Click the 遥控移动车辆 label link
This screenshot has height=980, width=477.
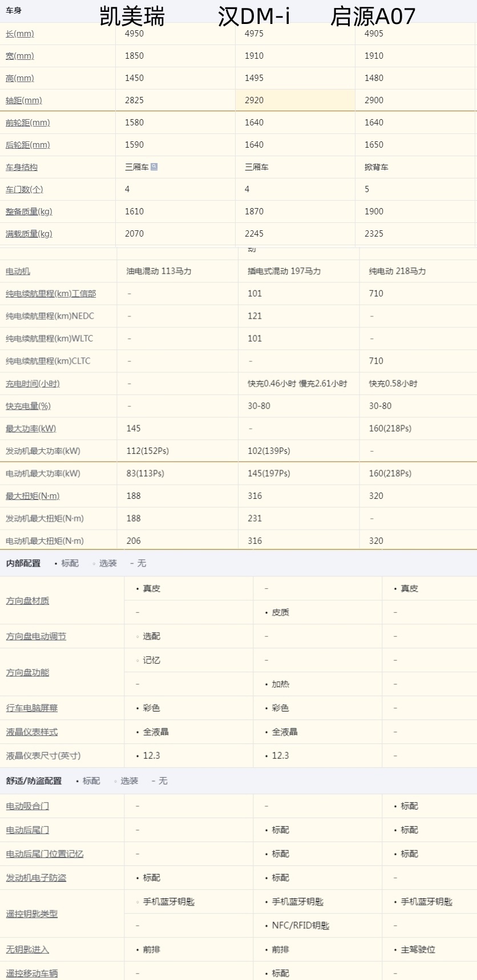coord(32,974)
